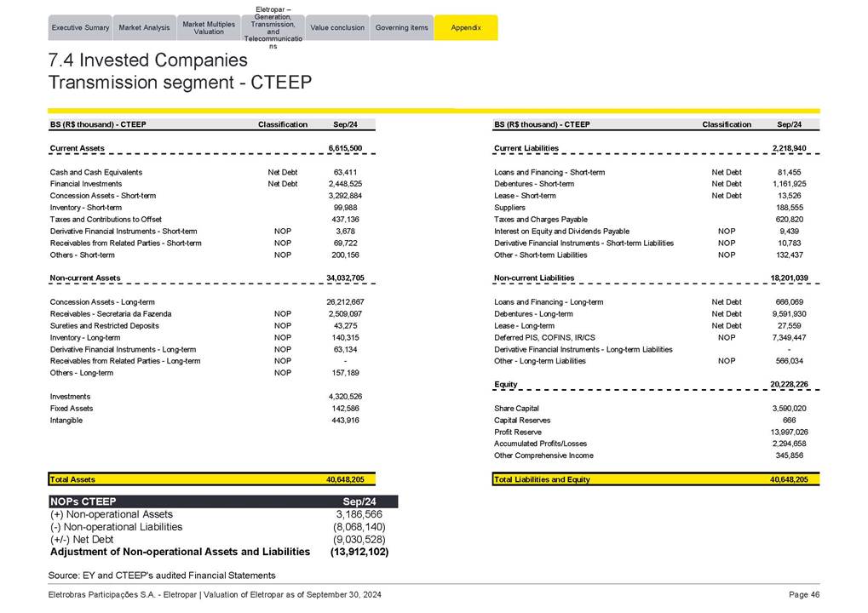Click the Equity total 20,228,226
This screenshot has width=868, height=613.
789,385
